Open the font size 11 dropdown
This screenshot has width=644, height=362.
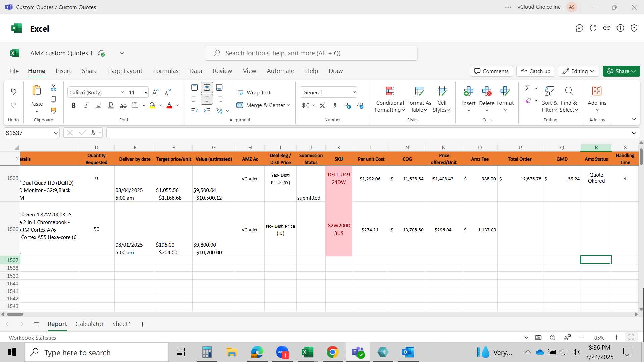146,93
